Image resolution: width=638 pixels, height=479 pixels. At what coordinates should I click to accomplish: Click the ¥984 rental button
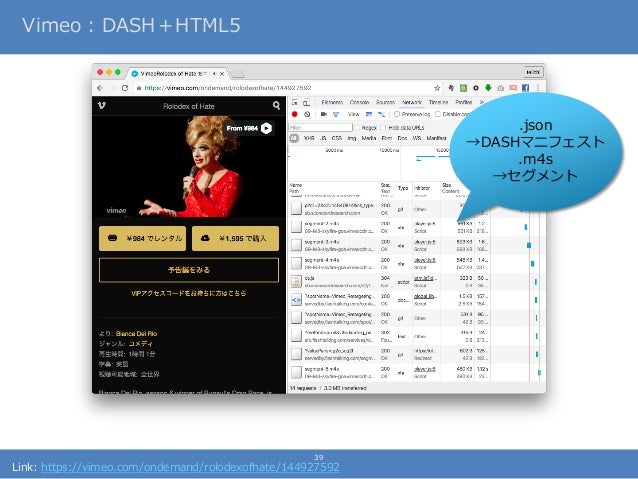click(142, 238)
